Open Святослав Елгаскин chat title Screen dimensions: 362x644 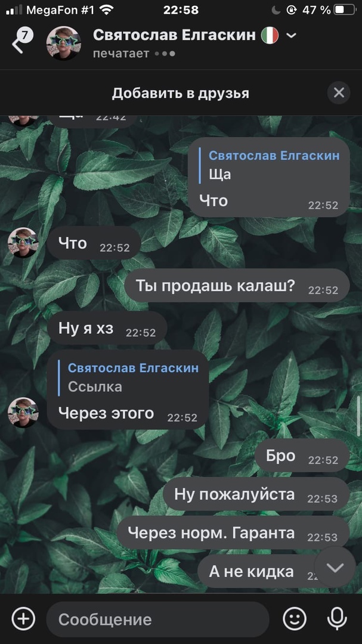[174, 35]
